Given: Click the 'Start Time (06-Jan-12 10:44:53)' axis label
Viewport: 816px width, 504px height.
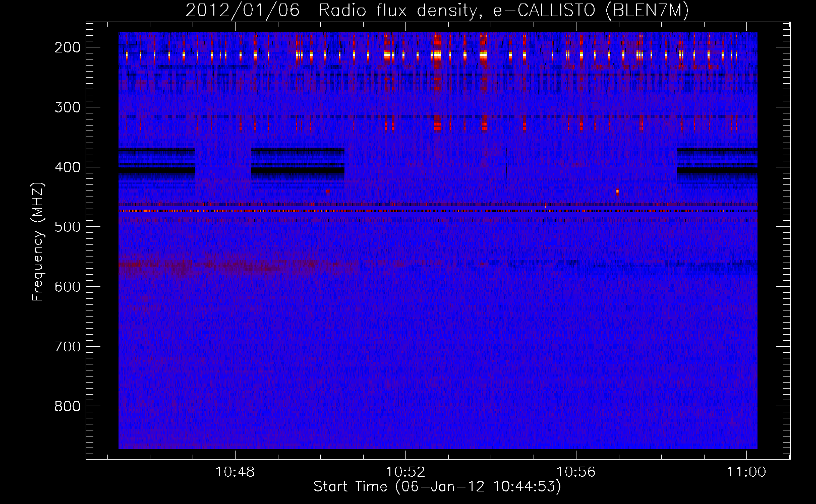Looking at the screenshot, I should pos(437,487).
